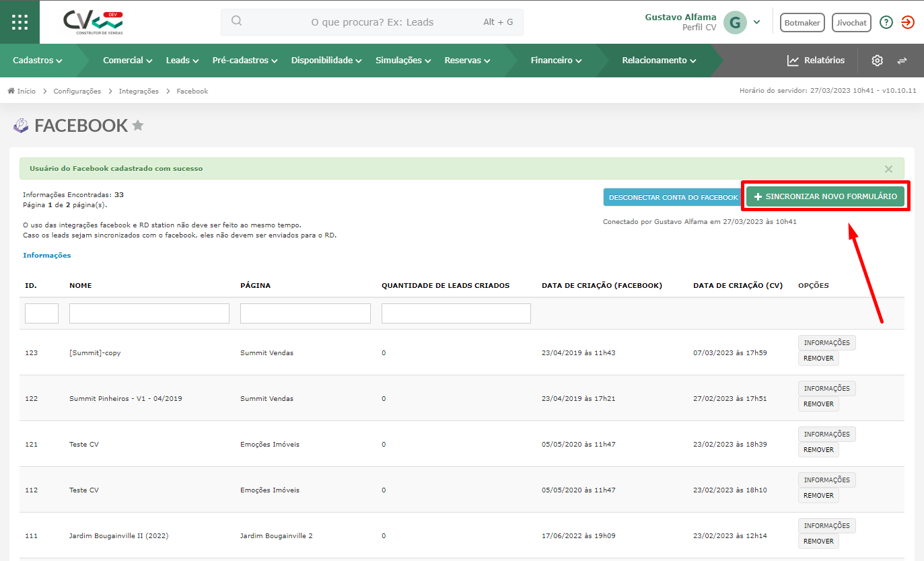Open the Pré-cadastros menu
Image resolution: width=924 pixels, height=561 pixels.
click(245, 61)
